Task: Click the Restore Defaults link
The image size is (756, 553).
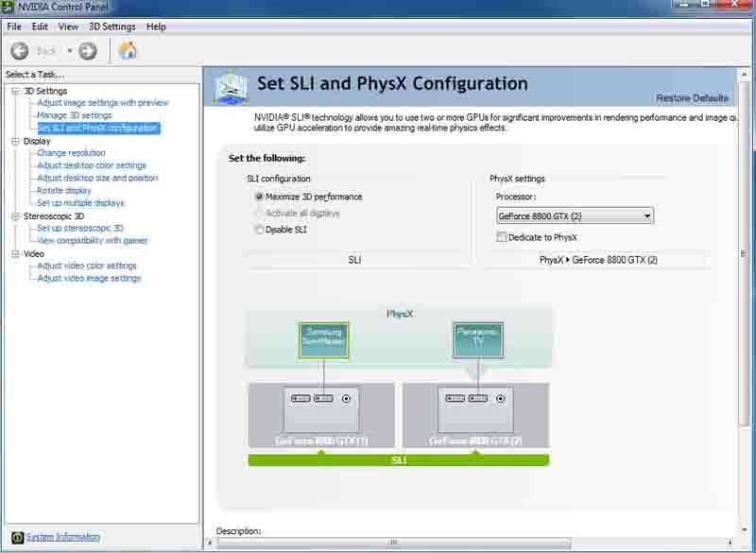Action: [x=692, y=98]
